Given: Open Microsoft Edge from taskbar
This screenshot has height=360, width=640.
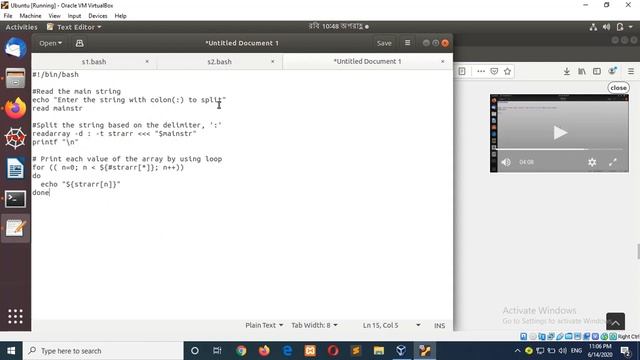Looking at the screenshot, I should (x=287, y=351).
